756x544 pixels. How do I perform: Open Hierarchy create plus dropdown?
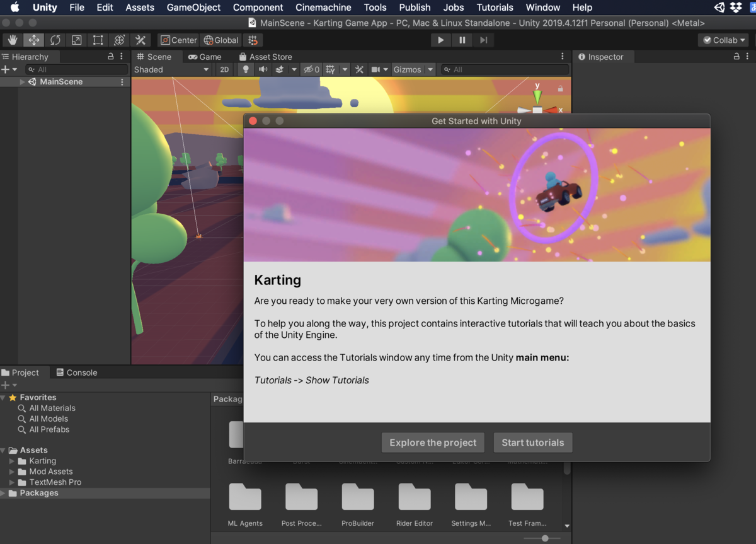tap(9, 69)
